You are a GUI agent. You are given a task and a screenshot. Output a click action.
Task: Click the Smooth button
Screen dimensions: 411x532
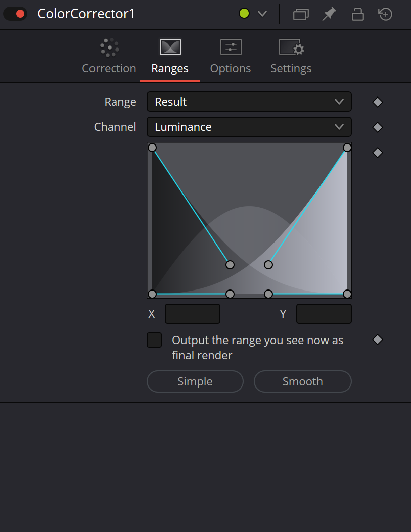tap(303, 381)
